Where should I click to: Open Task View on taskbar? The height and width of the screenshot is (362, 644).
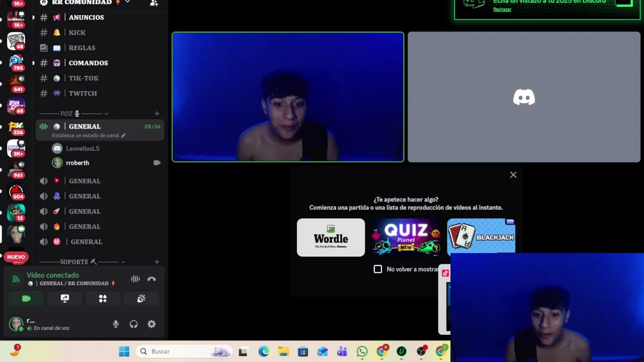(x=243, y=351)
